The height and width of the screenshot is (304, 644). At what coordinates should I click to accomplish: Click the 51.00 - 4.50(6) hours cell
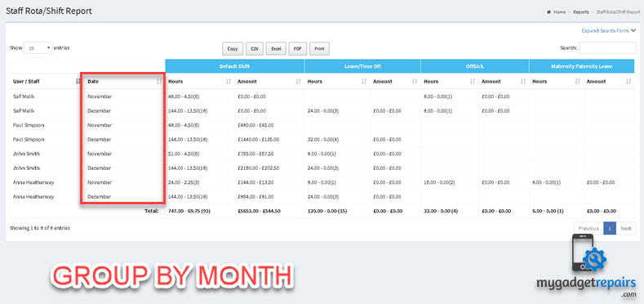point(184,154)
